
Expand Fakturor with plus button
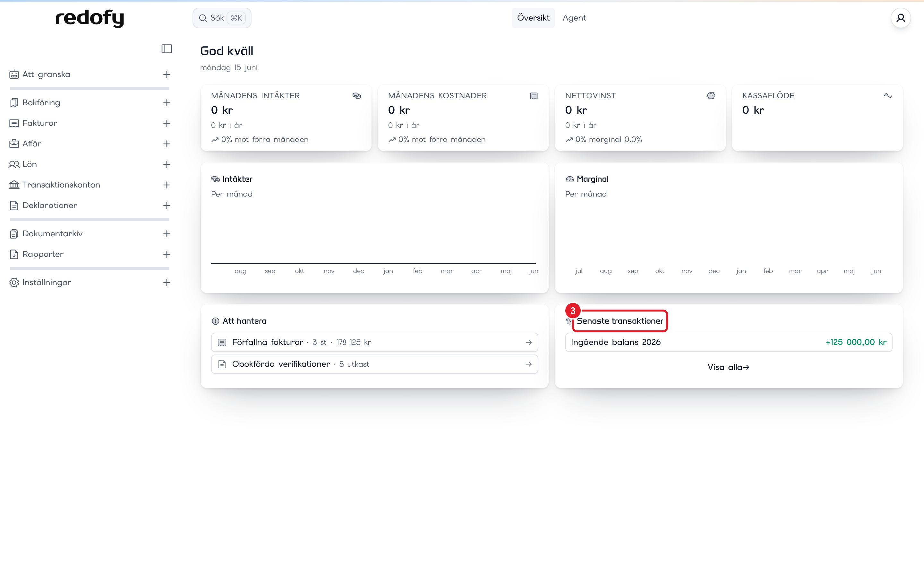[167, 124]
